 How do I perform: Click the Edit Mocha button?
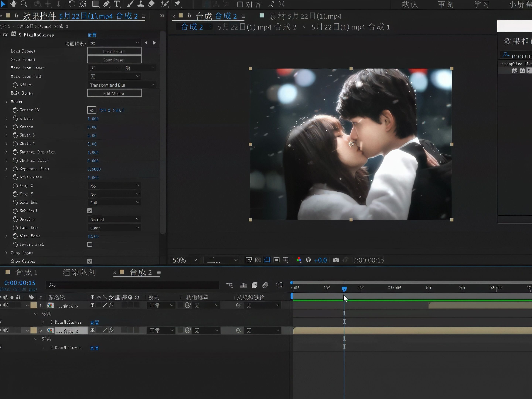point(114,93)
